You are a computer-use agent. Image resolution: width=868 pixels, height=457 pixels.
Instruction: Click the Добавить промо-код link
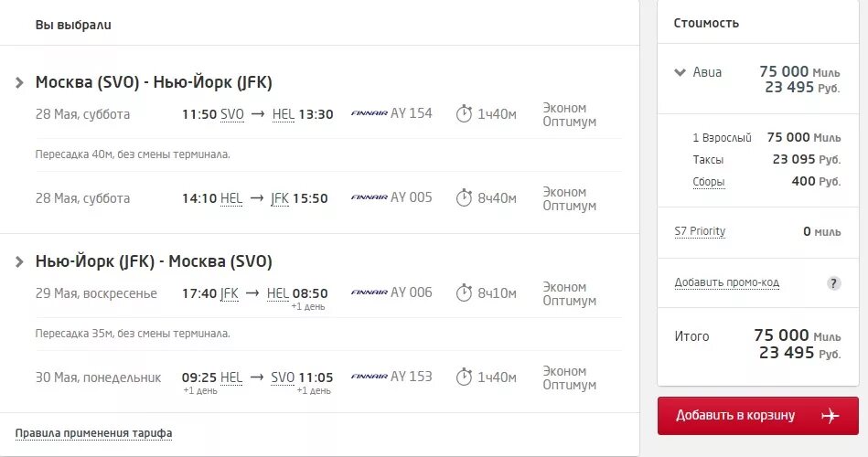click(x=726, y=283)
